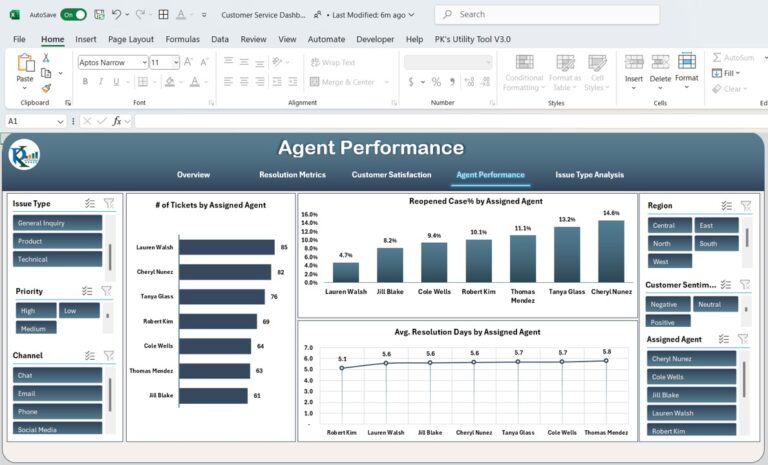Go to the Customer Satisfaction page
The height and width of the screenshot is (465, 768).
click(391, 174)
